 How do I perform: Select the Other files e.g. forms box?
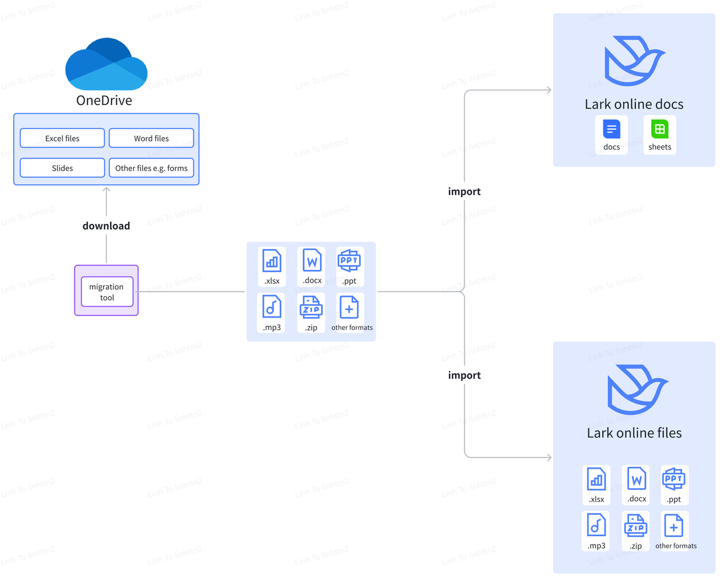151,168
